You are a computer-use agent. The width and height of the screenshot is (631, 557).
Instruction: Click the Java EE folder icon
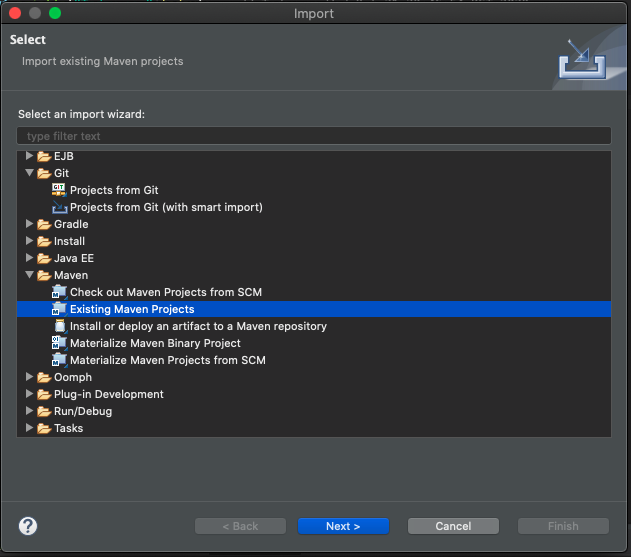pyautogui.click(x=44, y=258)
